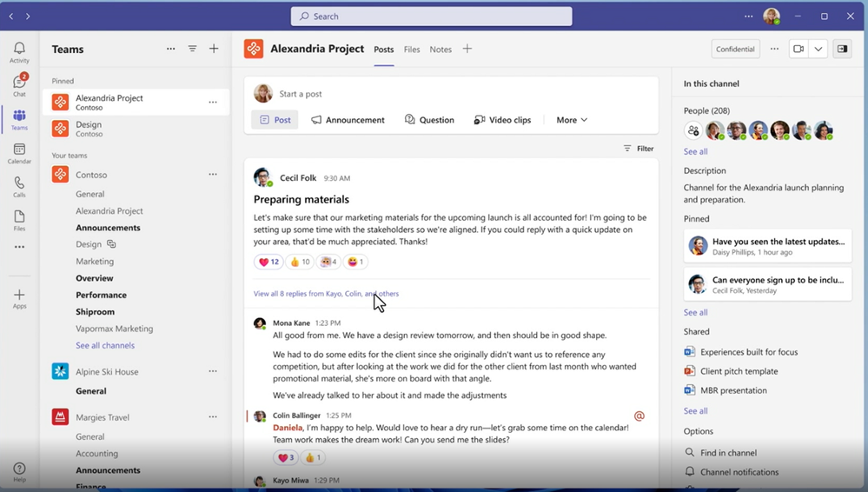868x492 pixels.
Task: Toggle the laugh reaction with 1 count
Action: click(355, 262)
